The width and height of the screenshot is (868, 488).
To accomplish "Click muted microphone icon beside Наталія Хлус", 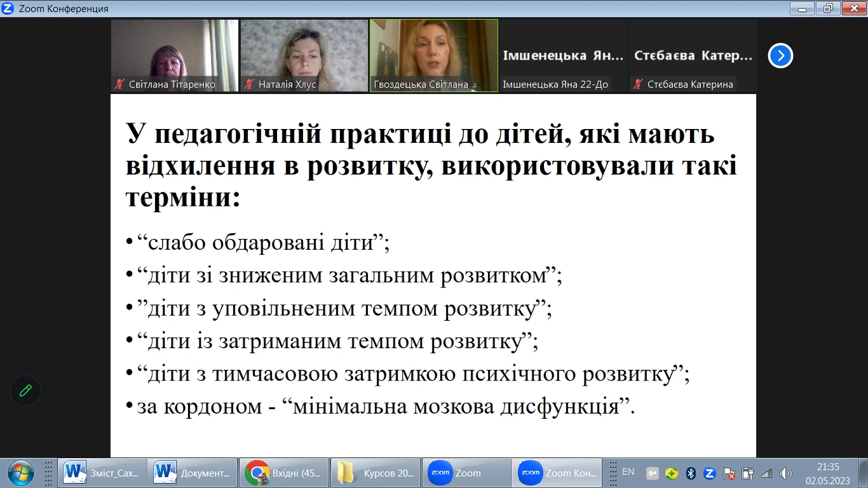I will (248, 84).
